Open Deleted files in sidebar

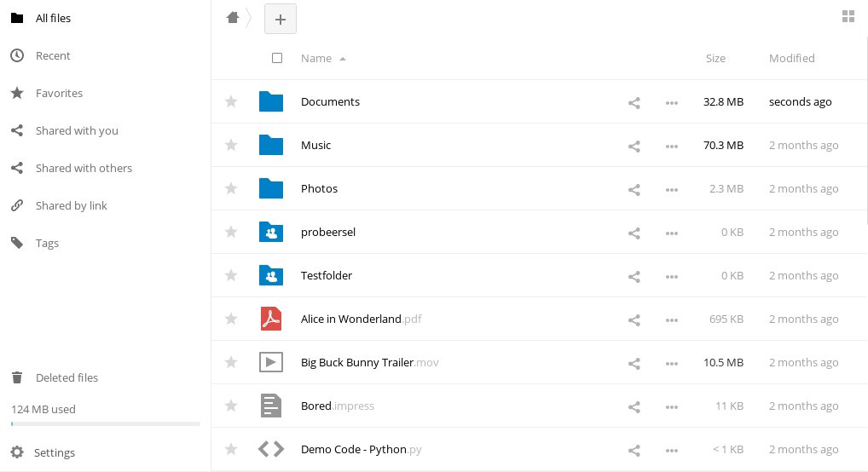pos(67,377)
